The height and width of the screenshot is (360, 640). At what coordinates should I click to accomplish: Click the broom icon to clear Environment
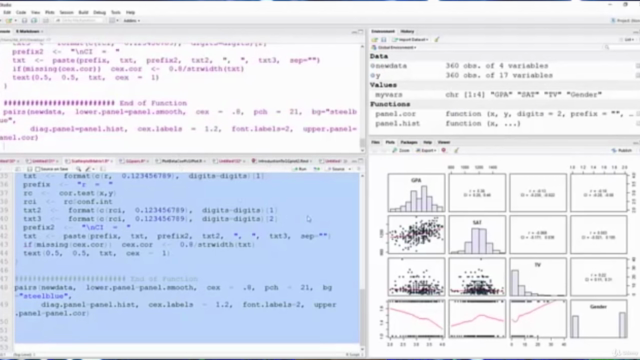point(437,40)
